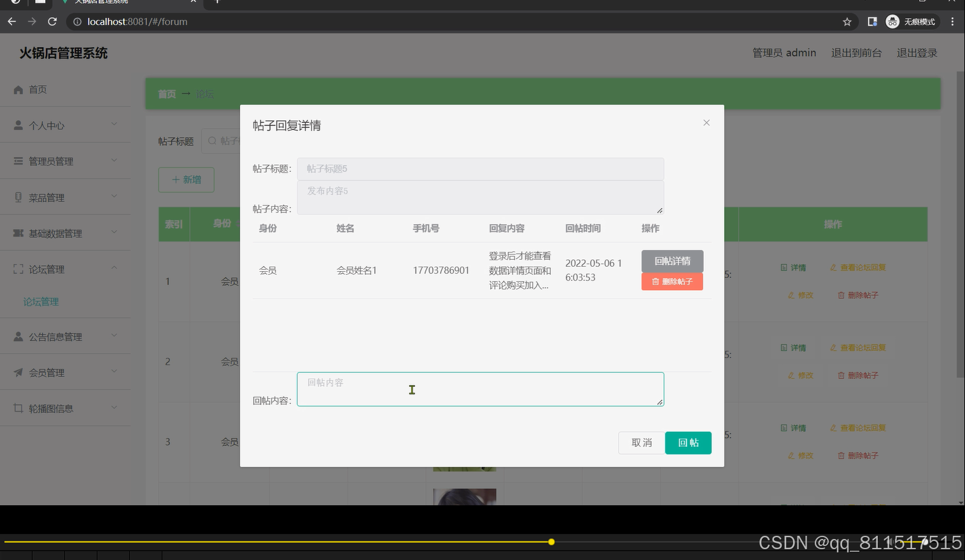
Task: Click the 菜品管理 sidebar icon
Action: 18,197
